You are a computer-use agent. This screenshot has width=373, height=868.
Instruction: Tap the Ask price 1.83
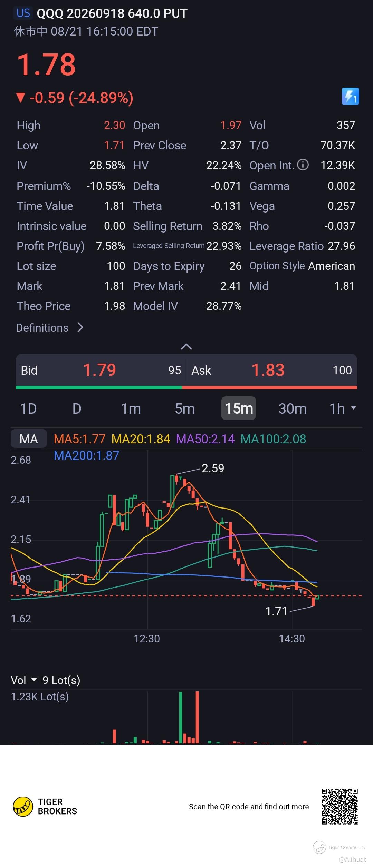tap(268, 370)
